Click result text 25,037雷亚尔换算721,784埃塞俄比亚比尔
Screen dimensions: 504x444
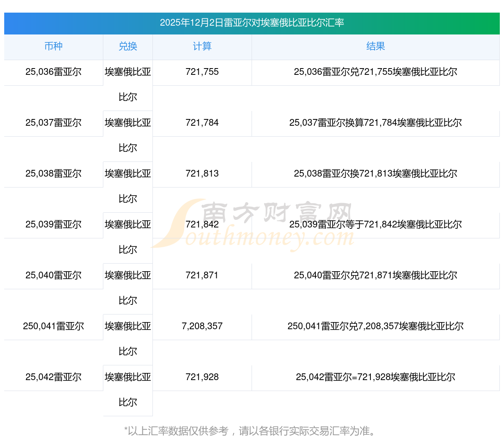click(x=375, y=123)
